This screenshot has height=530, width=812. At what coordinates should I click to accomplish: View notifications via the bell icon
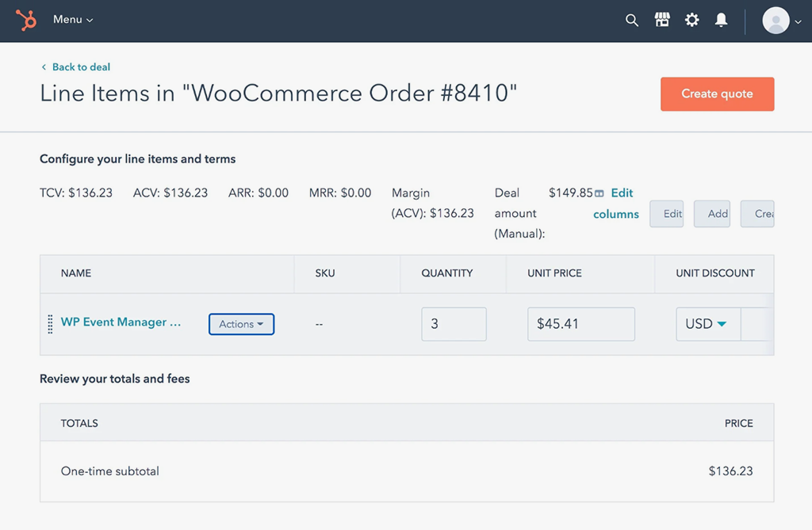pyautogui.click(x=721, y=20)
